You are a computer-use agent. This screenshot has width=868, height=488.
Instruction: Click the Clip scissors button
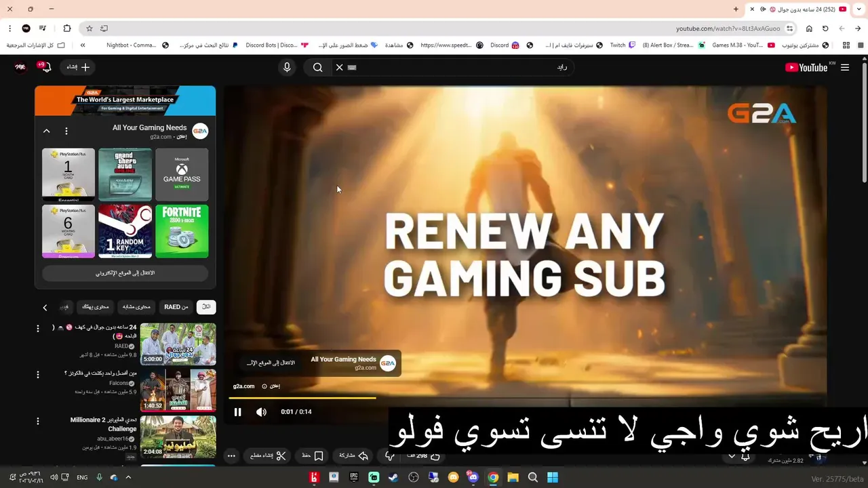(268, 455)
